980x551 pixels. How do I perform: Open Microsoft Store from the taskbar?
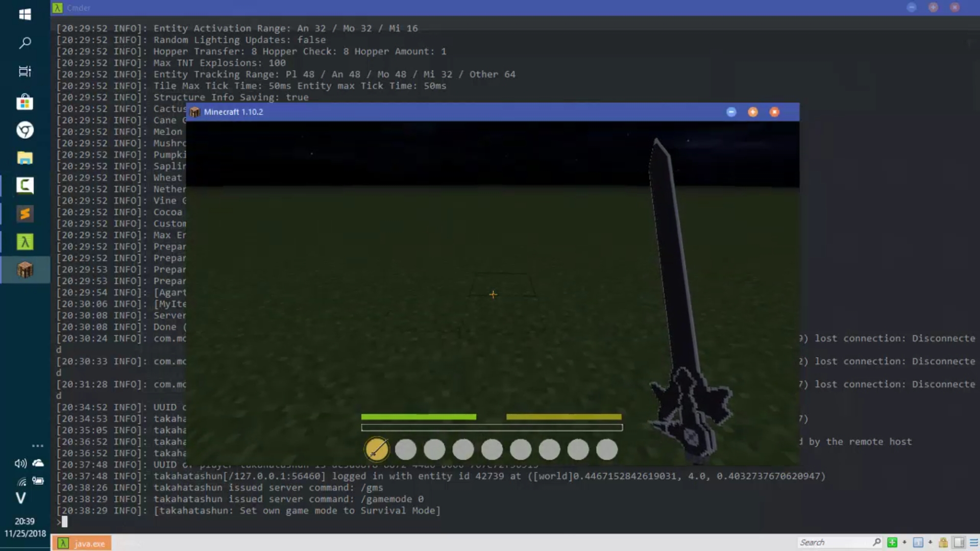tap(24, 102)
